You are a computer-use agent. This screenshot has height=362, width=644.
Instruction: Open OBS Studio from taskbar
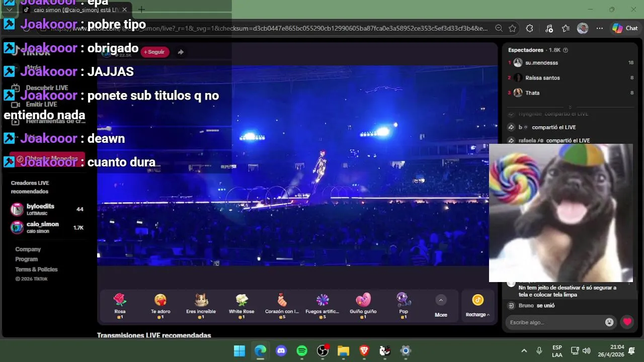point(323,351)
